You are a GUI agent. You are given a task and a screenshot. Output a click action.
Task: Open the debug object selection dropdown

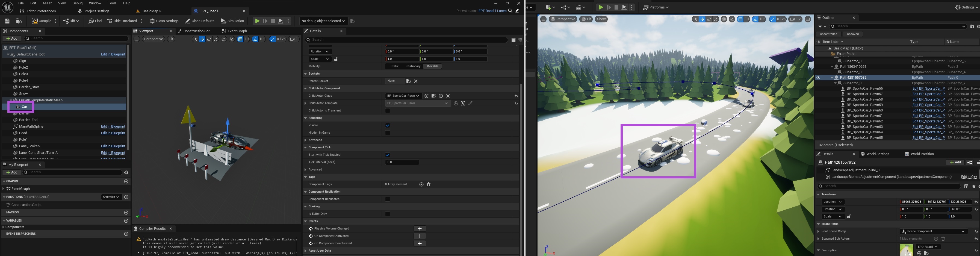[323, 21]
